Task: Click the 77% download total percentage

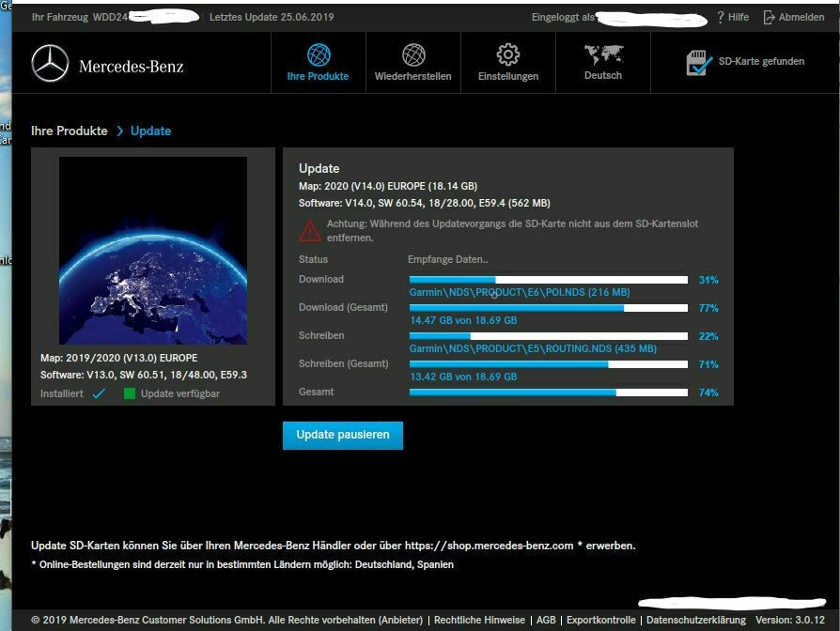Action: (x=708, y=308)
